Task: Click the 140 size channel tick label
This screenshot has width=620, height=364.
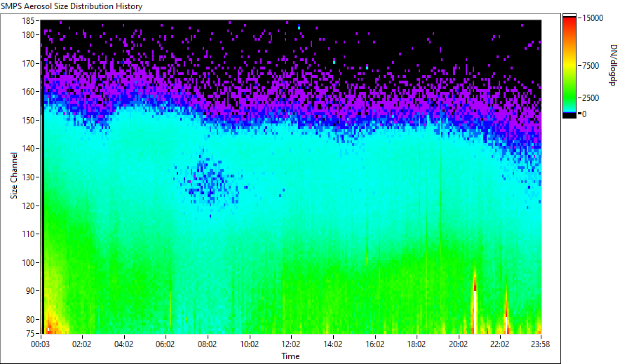Action: (x=27, y=149)
